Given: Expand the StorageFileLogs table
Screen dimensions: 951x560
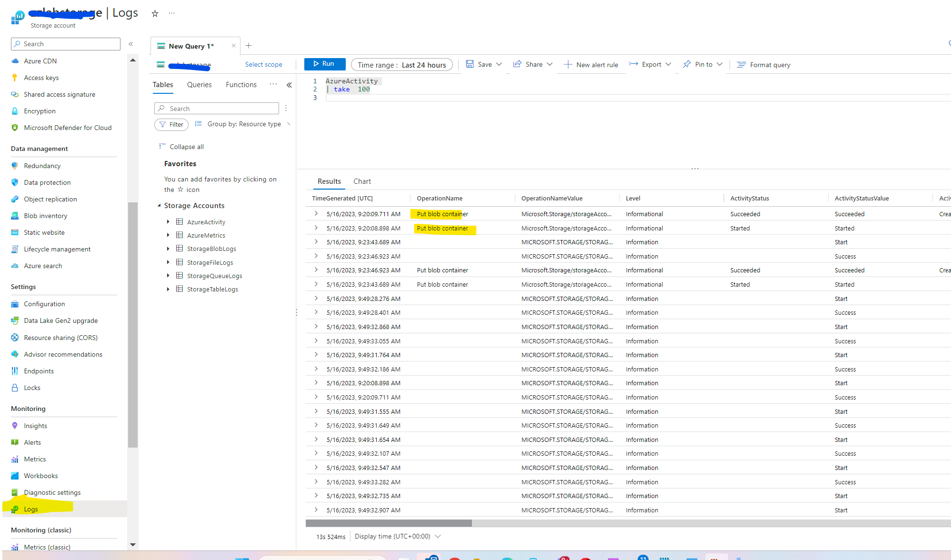Looking at the screenshot, I should (168, 262).
